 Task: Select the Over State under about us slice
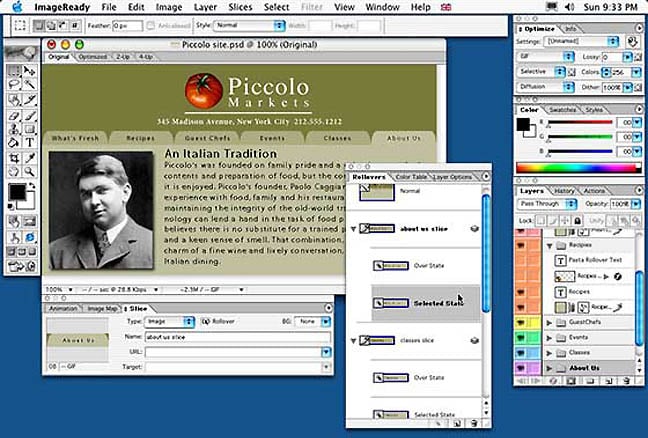click(x=426, y=266)
